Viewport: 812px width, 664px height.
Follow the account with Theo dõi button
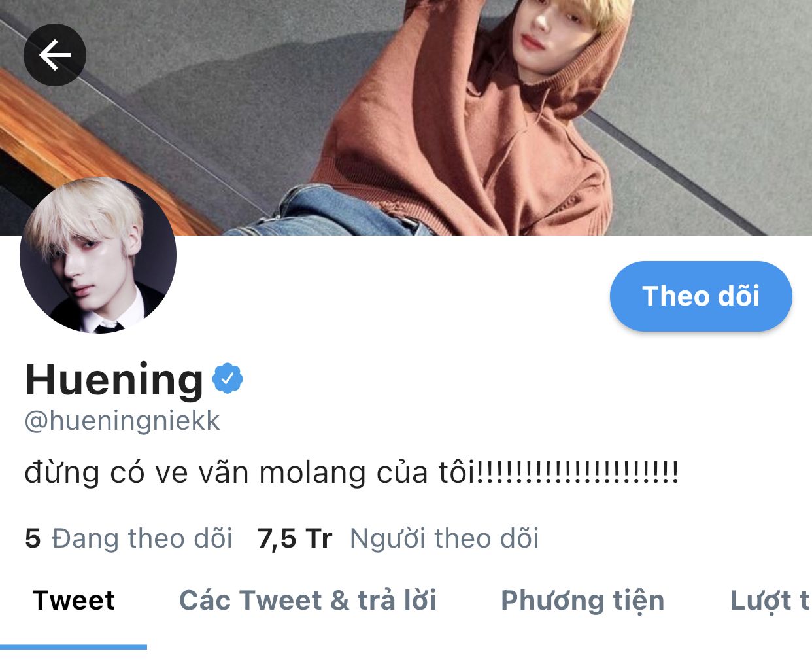coord(701,296)
